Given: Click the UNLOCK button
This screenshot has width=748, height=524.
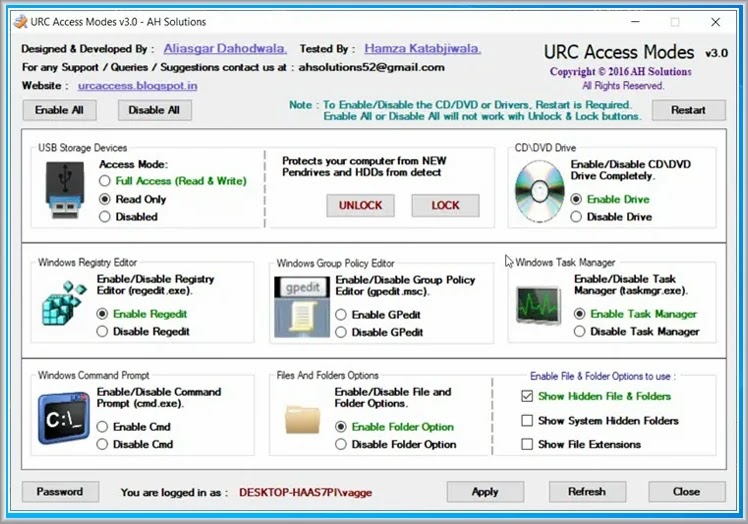Looking at the screenshot, I should click(x=361, y=205).
